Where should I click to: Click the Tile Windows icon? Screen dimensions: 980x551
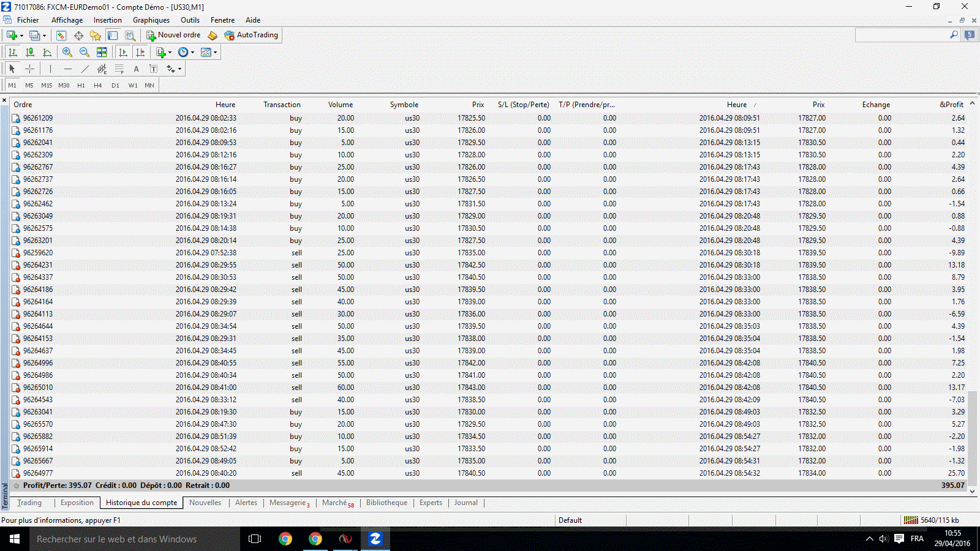pyautogui.click(x=102, y=52)
